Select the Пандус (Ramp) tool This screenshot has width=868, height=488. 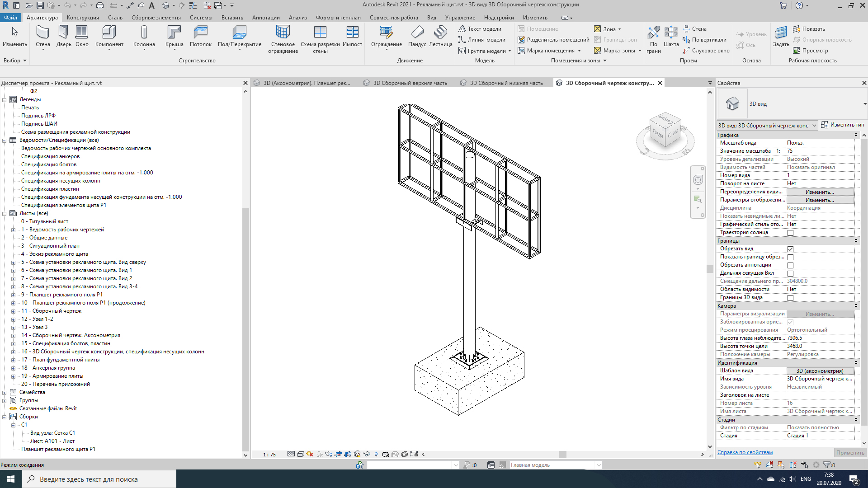point(417,36)
